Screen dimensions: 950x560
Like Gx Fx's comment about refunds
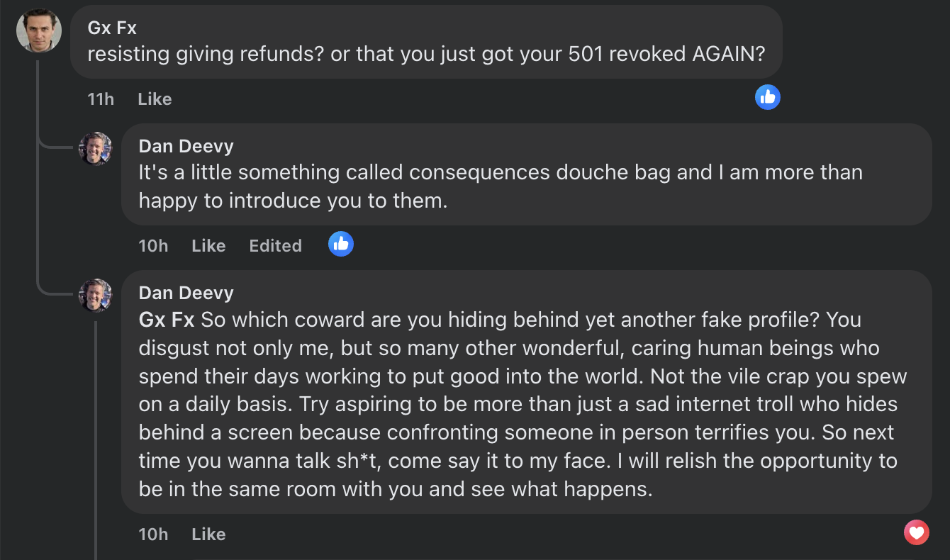coord(155,99)
